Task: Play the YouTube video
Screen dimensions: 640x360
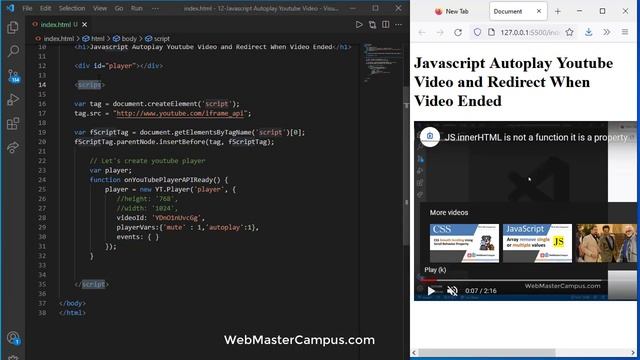Action: (x=431, y=291)
